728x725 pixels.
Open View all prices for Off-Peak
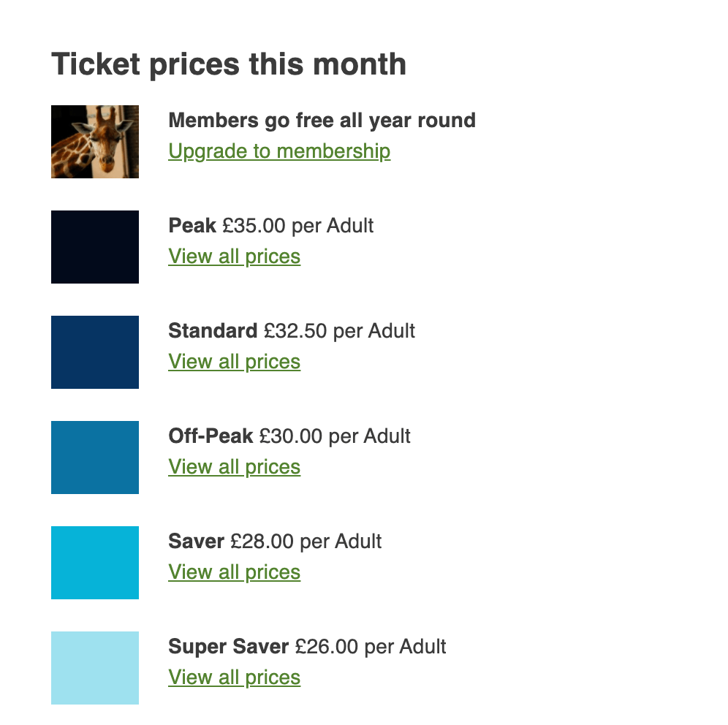pyautogui.click(x=234, y=467)
